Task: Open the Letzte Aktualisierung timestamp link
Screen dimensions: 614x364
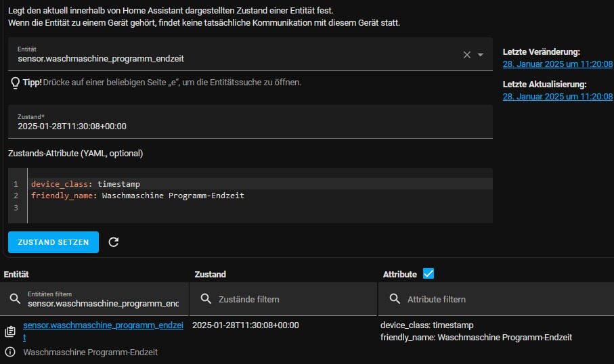Action: [557, 97]
